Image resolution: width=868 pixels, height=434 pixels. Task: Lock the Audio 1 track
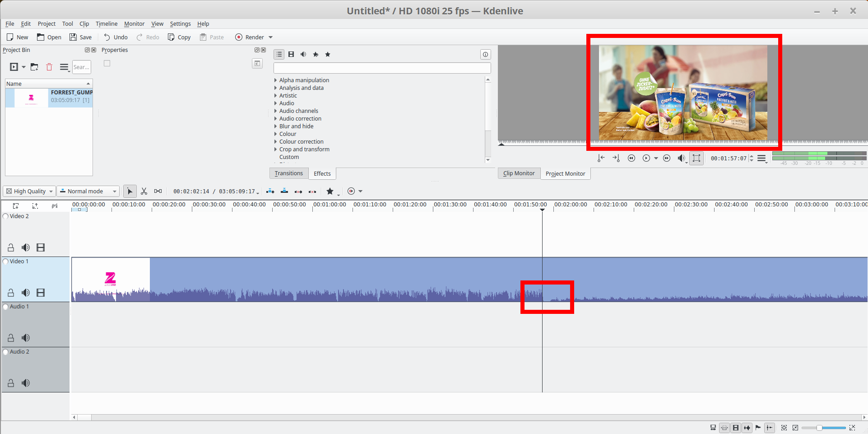point(11,338)
